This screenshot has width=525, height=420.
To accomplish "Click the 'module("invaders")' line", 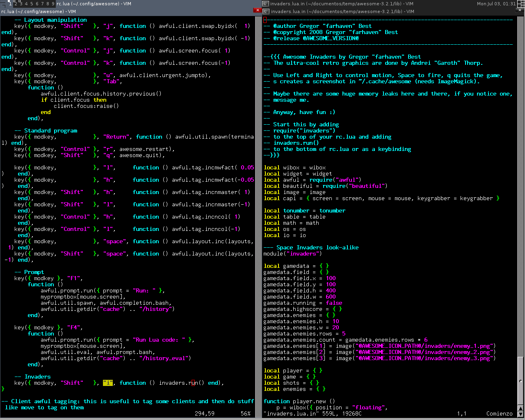I will click(x=293, y=253).
